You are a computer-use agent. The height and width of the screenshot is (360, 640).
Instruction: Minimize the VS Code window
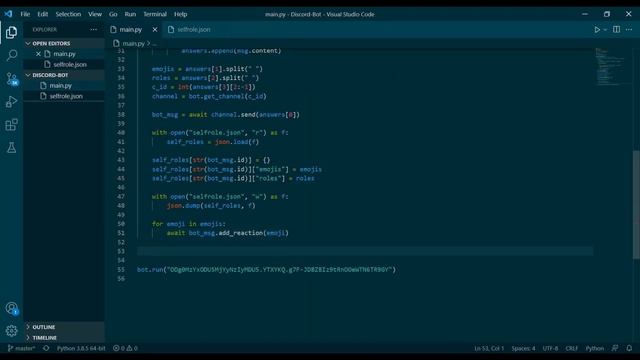click(585, 14)
